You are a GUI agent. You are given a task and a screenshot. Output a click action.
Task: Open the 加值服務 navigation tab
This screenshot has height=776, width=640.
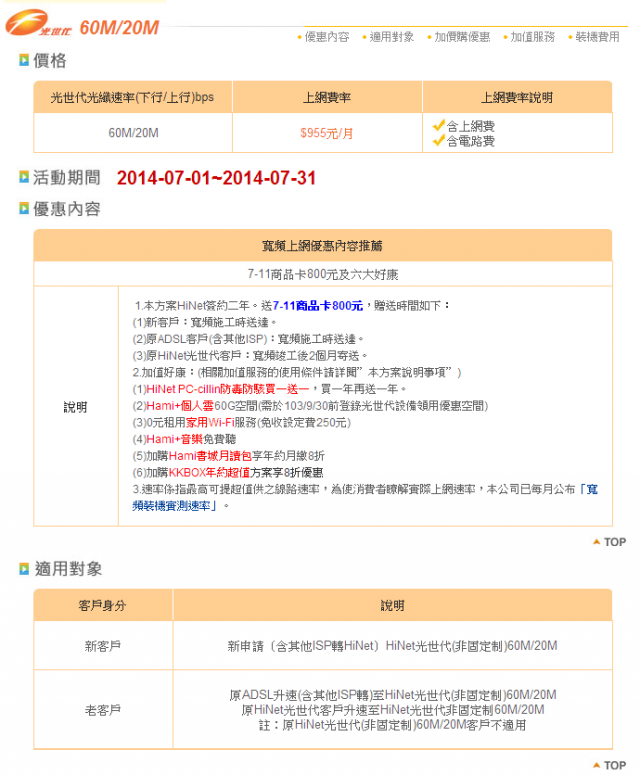[533, 37]
